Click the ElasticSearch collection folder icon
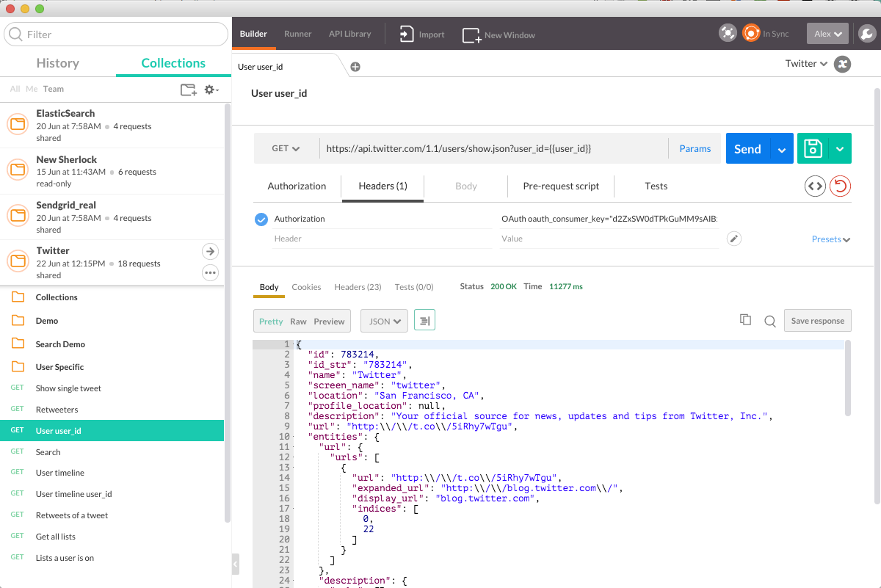 pos(18,125)
